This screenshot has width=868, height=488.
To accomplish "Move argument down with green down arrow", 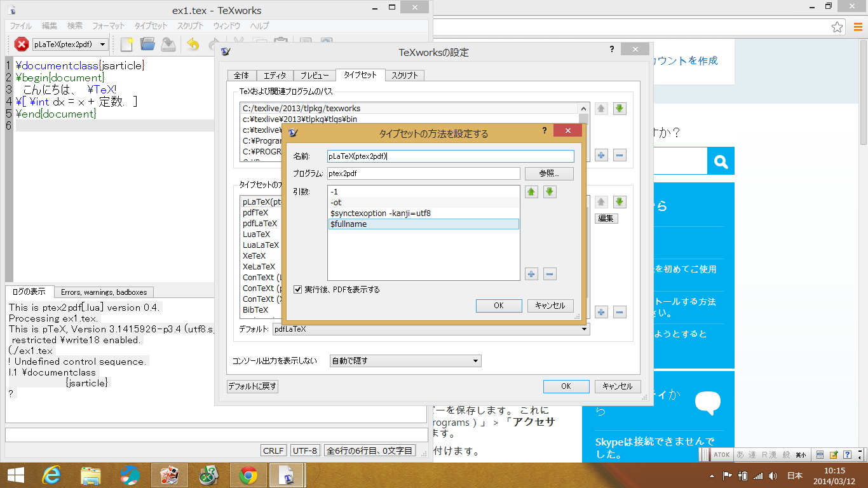I will (x=550, y=192).
